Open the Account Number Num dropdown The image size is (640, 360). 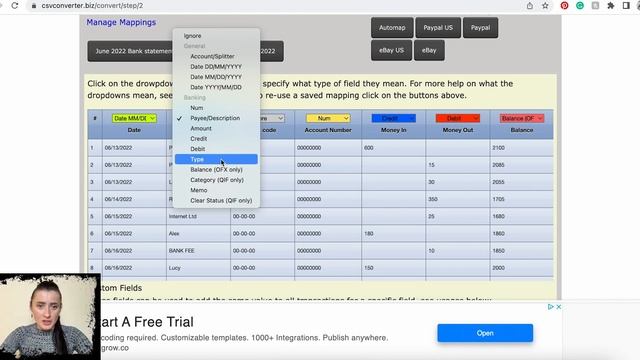point(328,118)
